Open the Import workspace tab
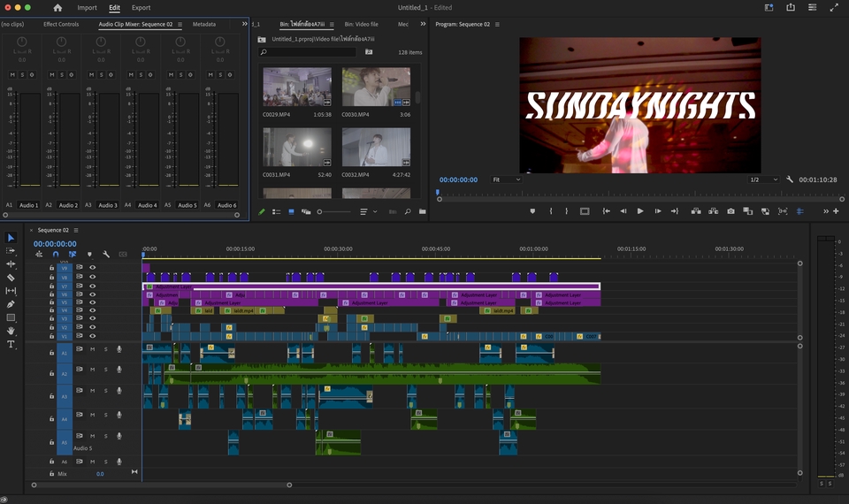This screenshot has width=849, height=504. 87,8
